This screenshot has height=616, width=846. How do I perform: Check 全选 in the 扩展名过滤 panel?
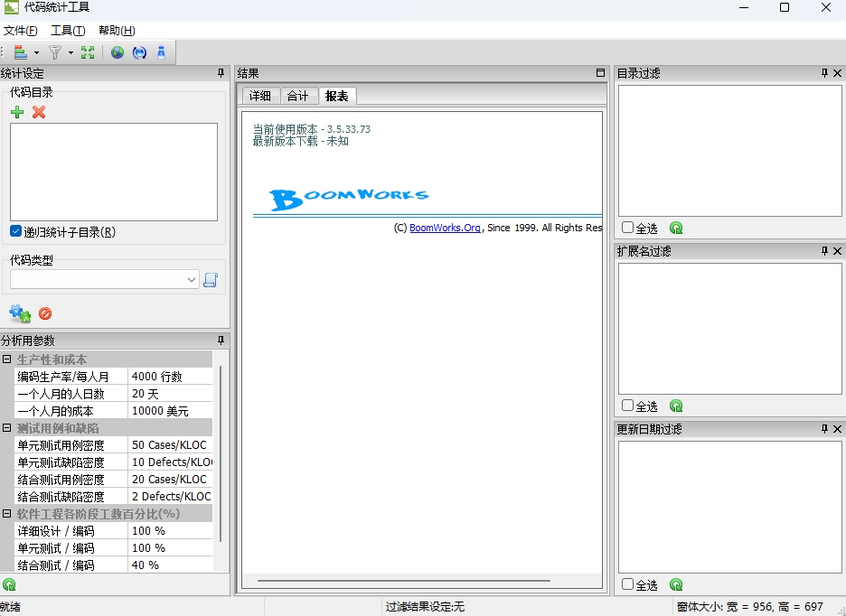(x=627, y=405)
